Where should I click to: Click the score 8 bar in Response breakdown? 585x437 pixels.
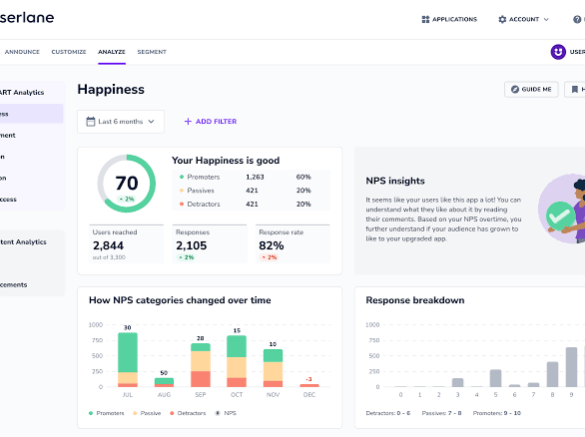(552, 374)
